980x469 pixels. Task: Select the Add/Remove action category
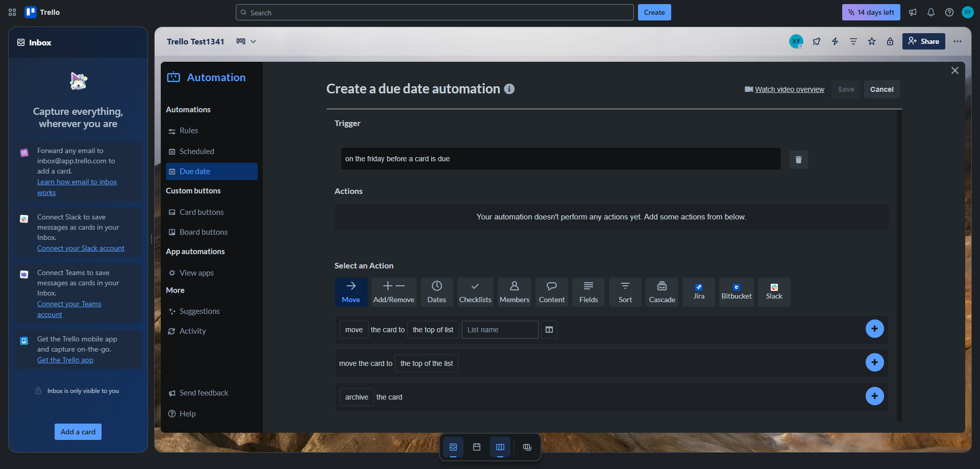click(394, 292)
